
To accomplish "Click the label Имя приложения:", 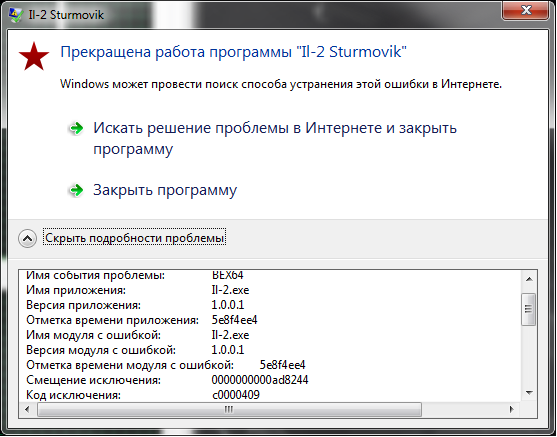I will click(x=76, y=290).
